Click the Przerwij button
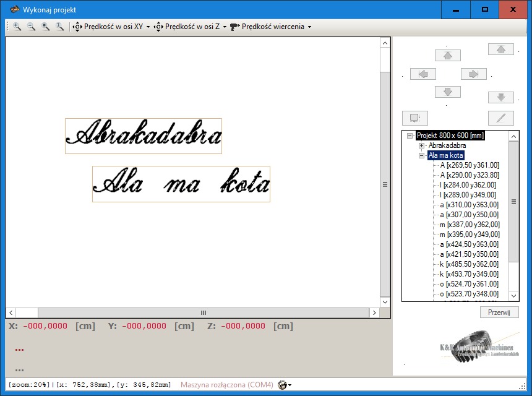This screenshot has width=532, height=396. 499,312
